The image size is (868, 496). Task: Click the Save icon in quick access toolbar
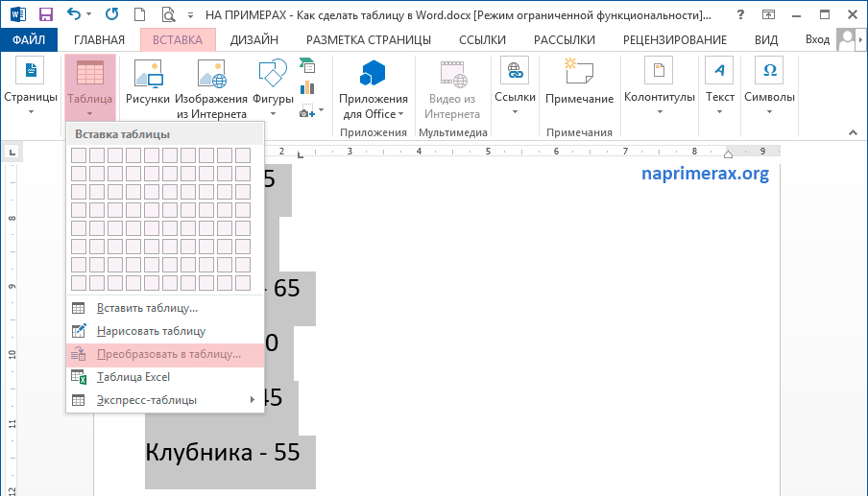coord(45,14)
